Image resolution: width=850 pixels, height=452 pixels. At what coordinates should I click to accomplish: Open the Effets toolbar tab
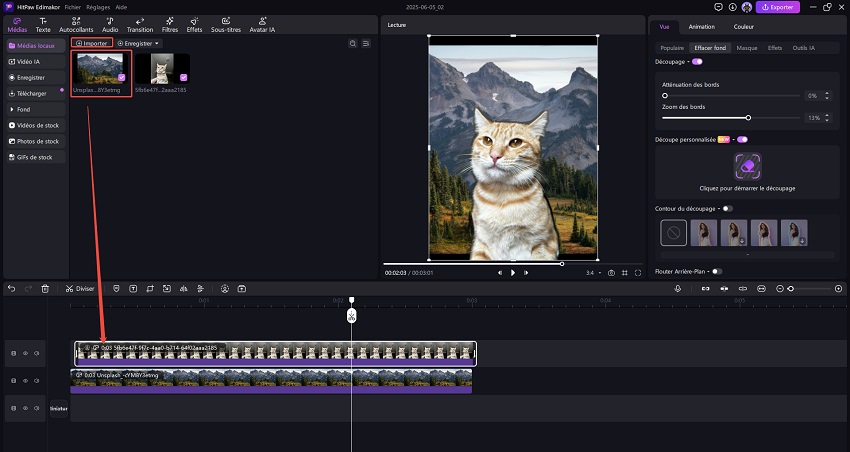[x=194, y=25]
